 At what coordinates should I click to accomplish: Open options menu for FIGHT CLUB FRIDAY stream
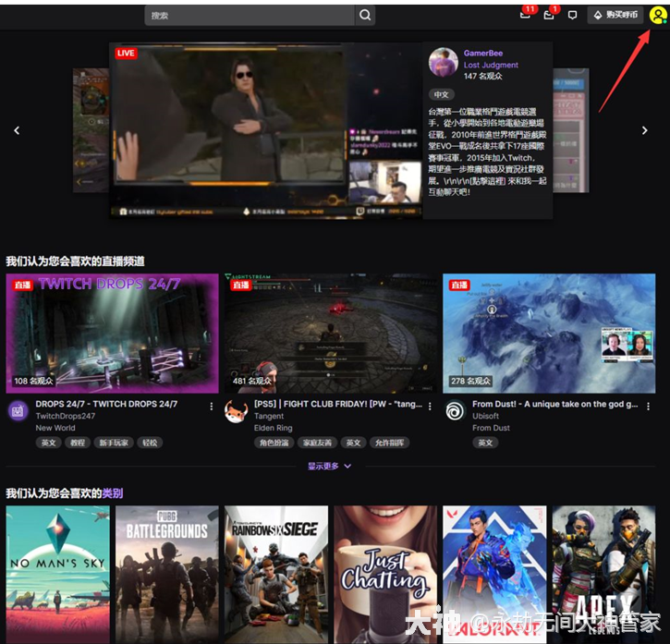coord(430,407)
